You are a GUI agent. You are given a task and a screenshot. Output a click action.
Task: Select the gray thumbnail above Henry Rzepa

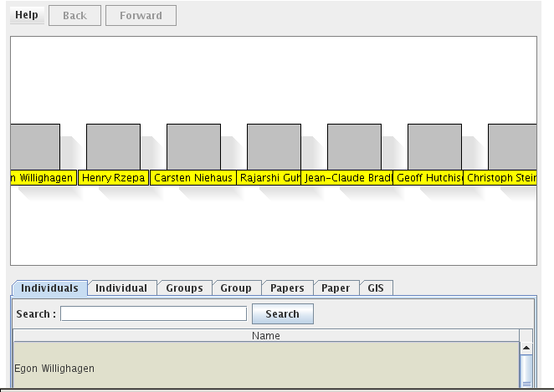point(113,147)
